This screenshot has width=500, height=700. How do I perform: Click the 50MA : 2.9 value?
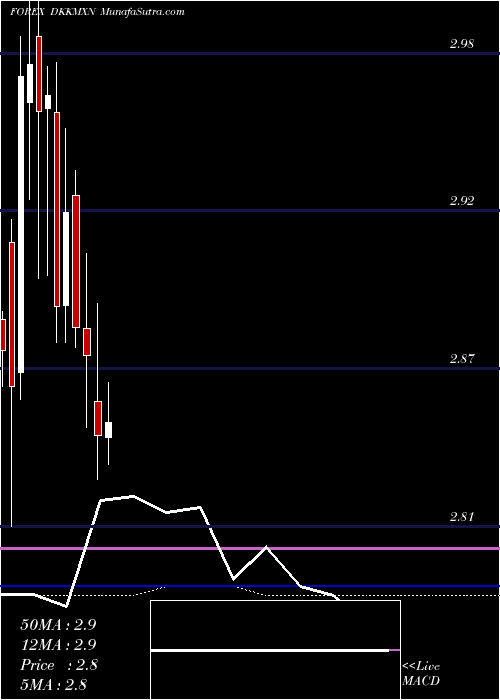pos(58,625)
